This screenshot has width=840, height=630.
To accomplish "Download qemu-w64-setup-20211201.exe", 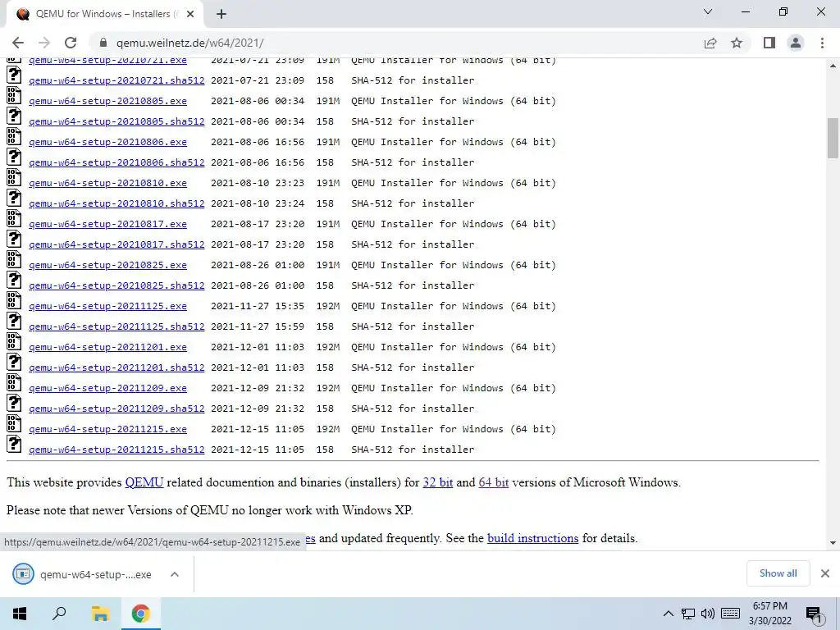I will [x=107, y=347].
